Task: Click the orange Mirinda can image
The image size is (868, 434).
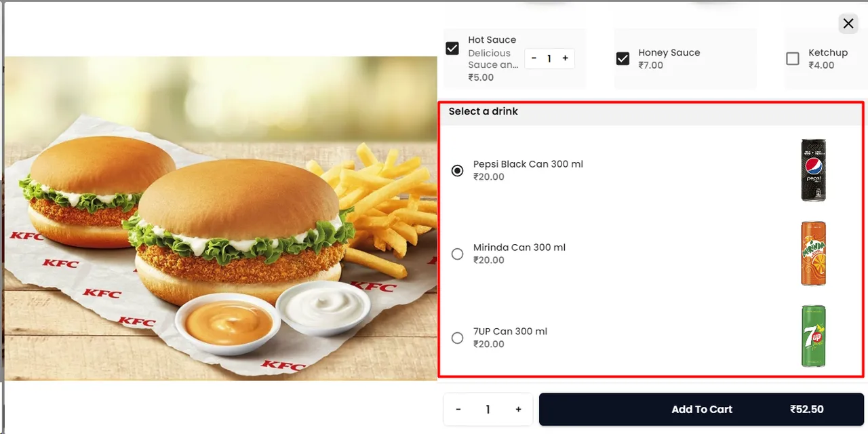Action: click(x=813, y=254)
